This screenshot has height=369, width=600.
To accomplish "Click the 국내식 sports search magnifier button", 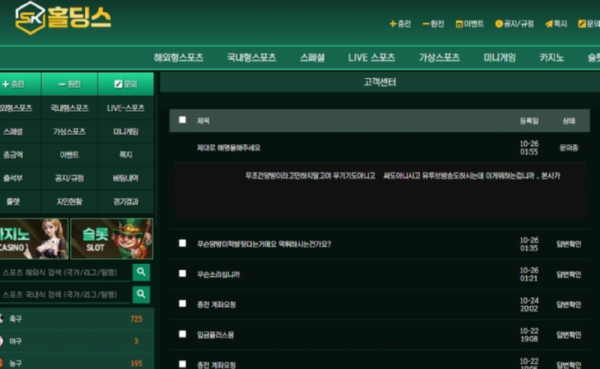I will [141, 294].
